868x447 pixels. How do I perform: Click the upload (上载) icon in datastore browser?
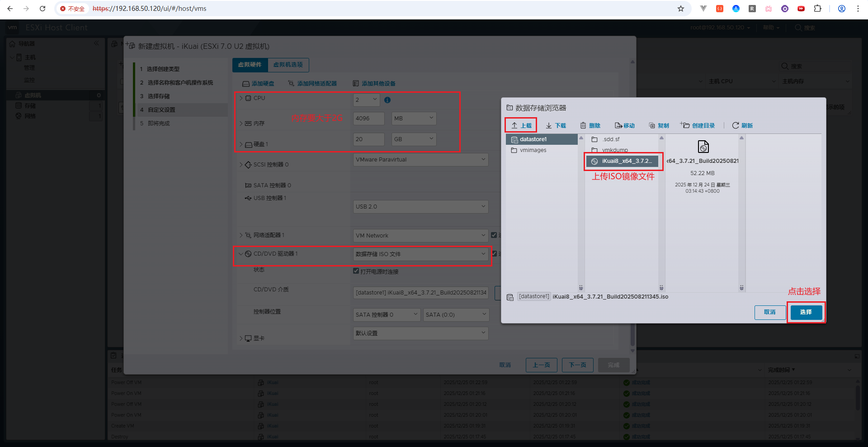point(514,125)
